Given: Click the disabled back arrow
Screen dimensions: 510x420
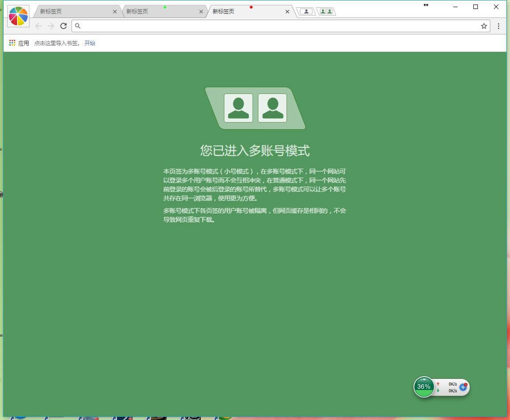Looking at the screenshot, I should point(38,26).
